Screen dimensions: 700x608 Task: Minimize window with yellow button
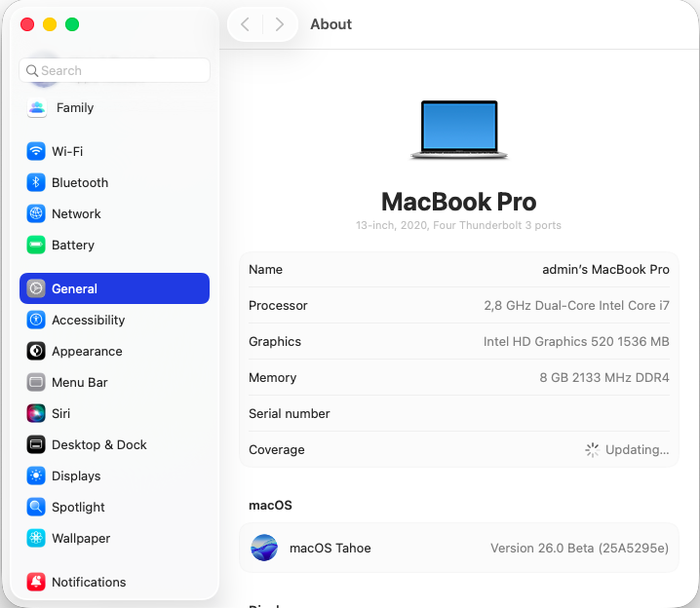pos(50,24)
